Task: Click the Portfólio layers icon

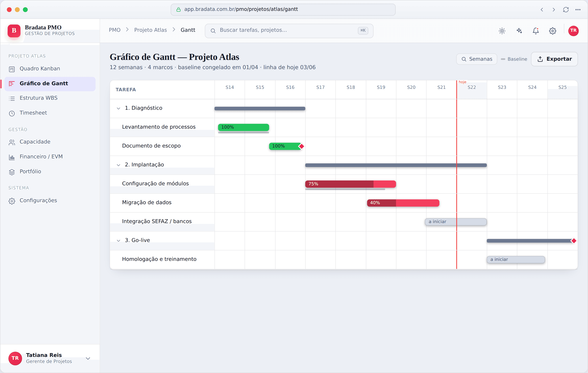Action: click(x=12, y=172)
